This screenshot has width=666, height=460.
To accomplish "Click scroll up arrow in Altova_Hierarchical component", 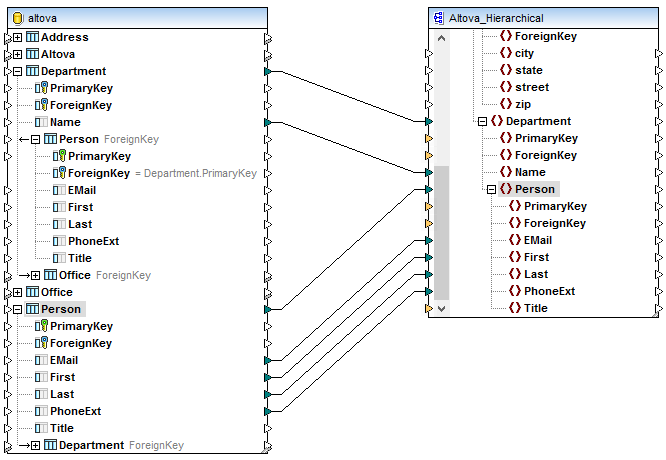I will pos(442,37).
